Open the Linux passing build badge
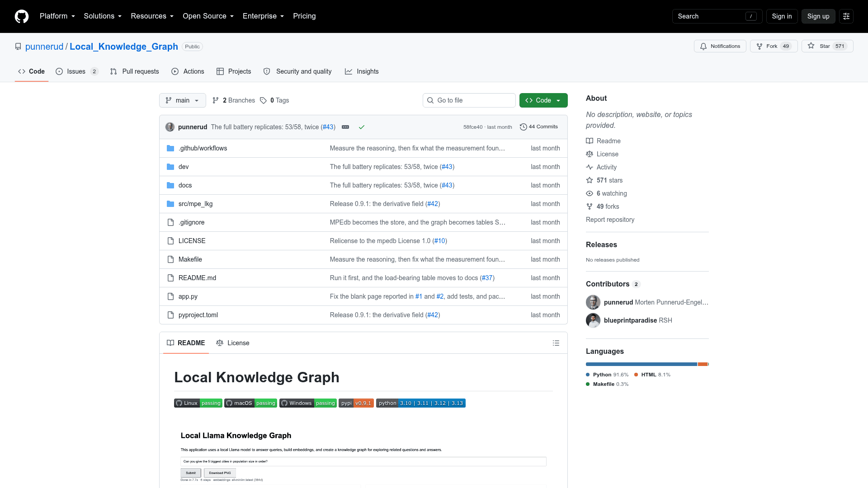The width and height of the screenshot is (868, 488). point(198,403)
